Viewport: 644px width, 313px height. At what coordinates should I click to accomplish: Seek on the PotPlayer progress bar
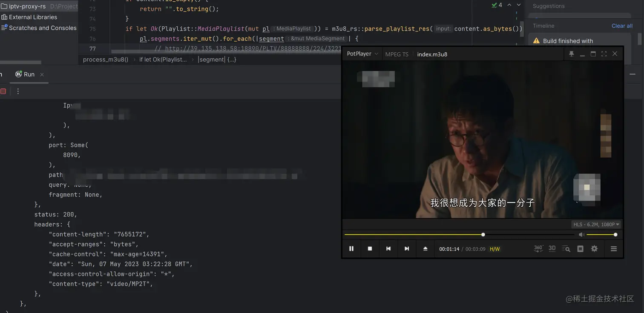(459, 235)
